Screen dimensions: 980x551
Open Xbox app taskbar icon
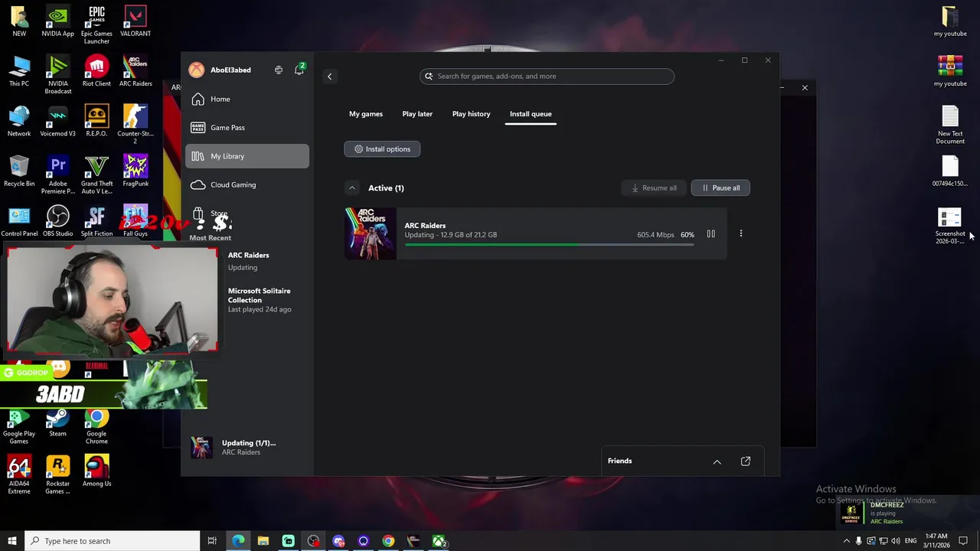tap(439, 541)
